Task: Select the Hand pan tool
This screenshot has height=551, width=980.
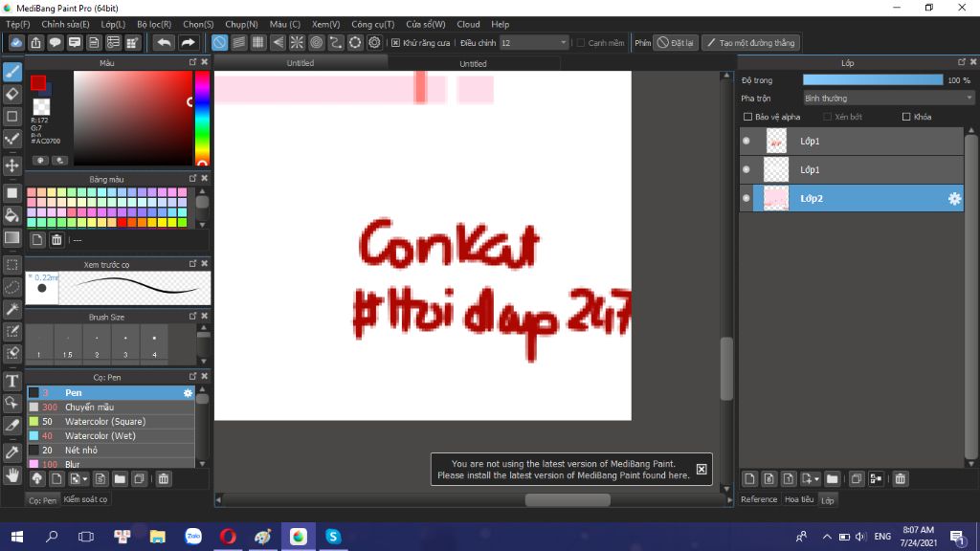Action: point(12,475)
